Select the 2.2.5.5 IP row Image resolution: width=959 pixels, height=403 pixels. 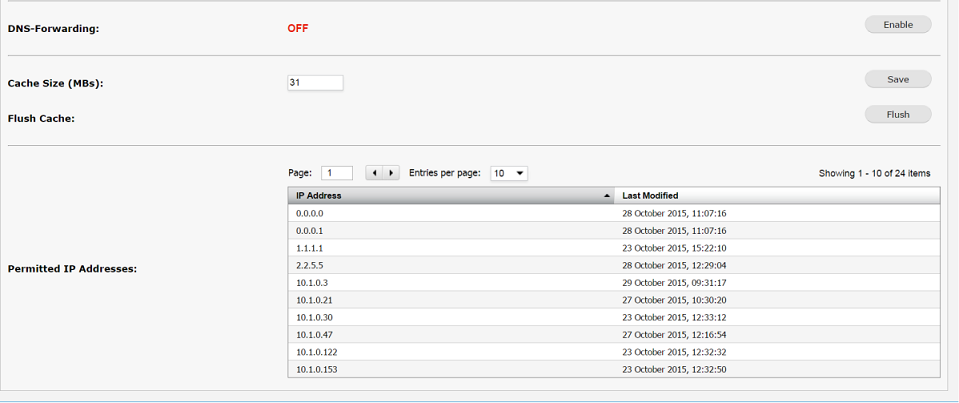tap(614, 265)
